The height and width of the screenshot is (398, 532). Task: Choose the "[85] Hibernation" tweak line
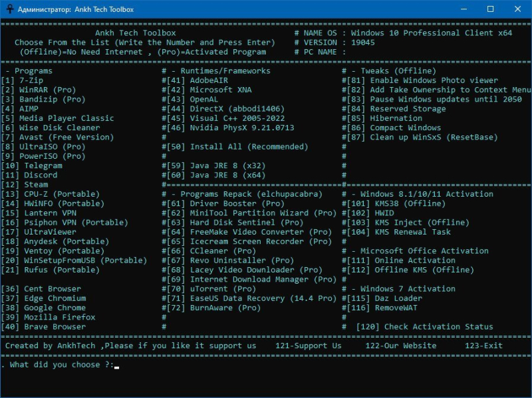(384, 118)
